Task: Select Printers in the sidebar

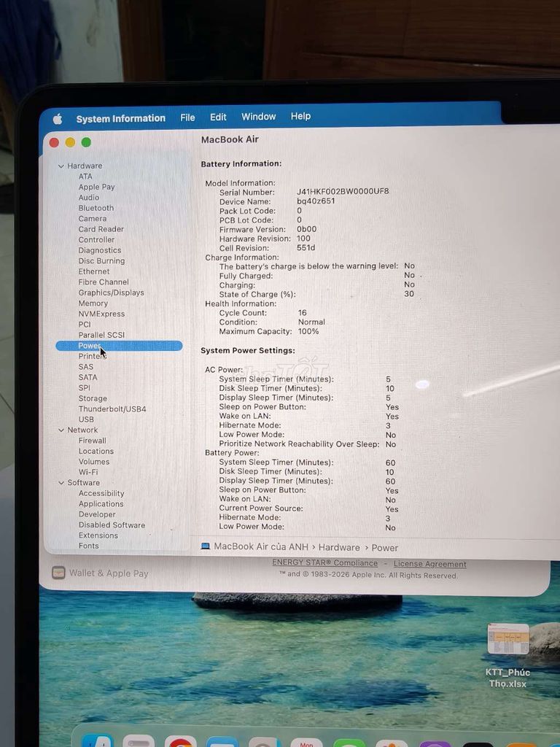Action: tap(92, 356)
